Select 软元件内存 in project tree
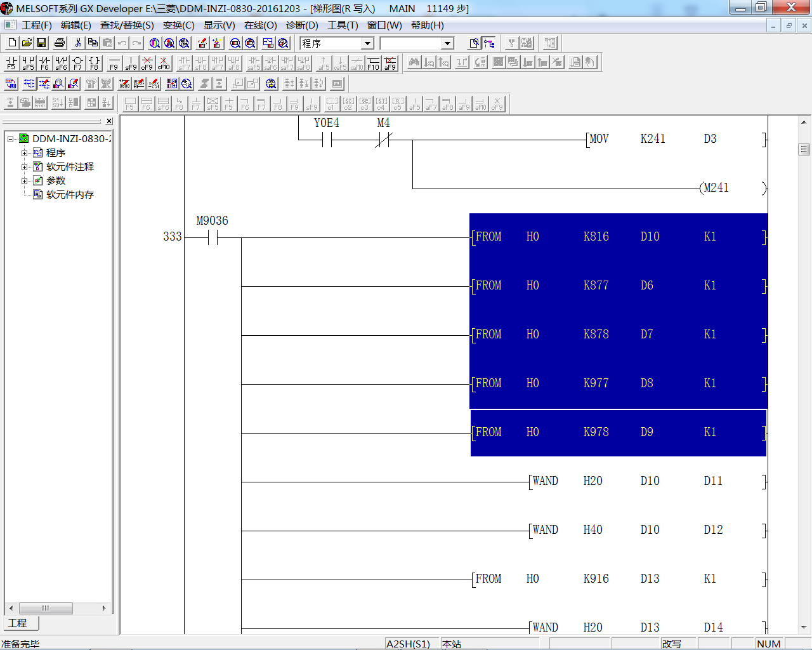Image resolution: width=812 pixels, height=650 pixels. point(70,195)
